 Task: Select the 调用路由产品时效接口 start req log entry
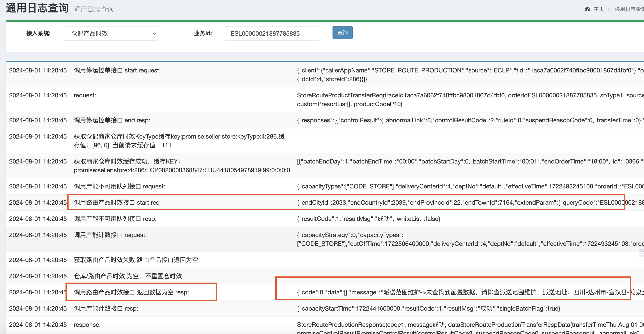pos(117,203)
